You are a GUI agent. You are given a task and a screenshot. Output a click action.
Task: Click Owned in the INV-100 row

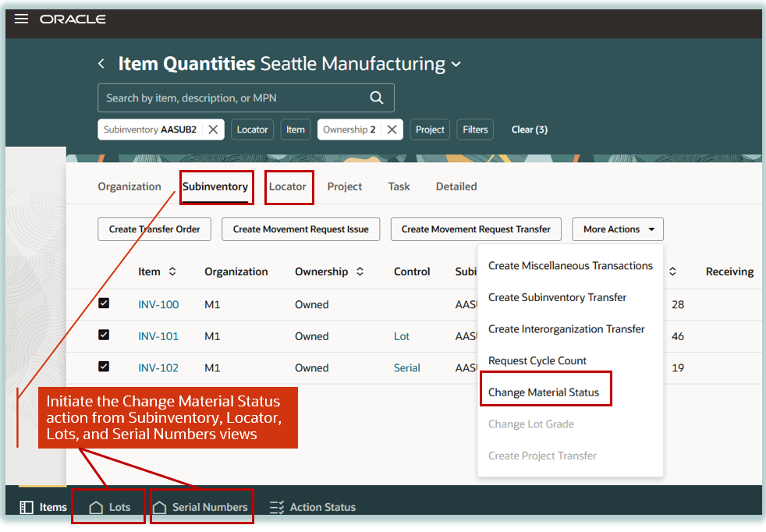(312, 304)
